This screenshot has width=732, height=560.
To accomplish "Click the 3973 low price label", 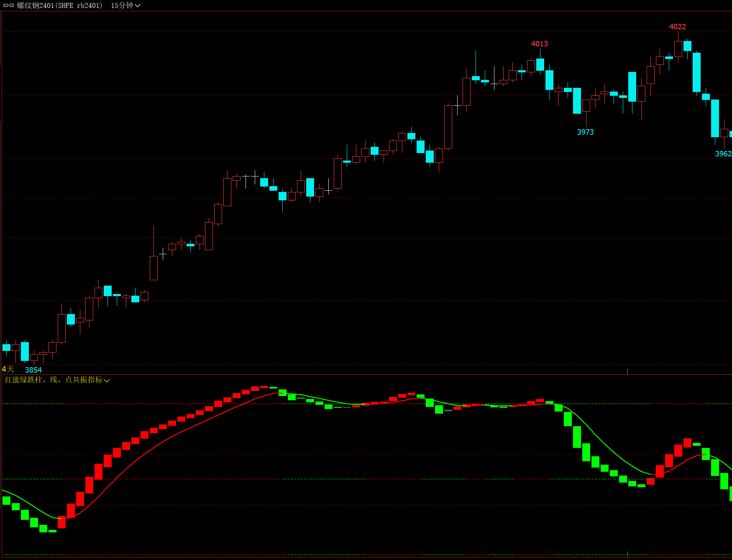I will [585, 132].
